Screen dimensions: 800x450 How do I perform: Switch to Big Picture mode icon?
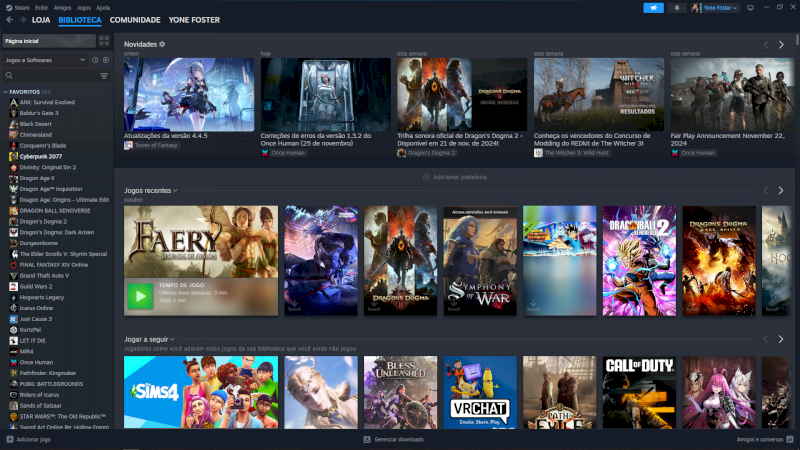coord(750,8)
